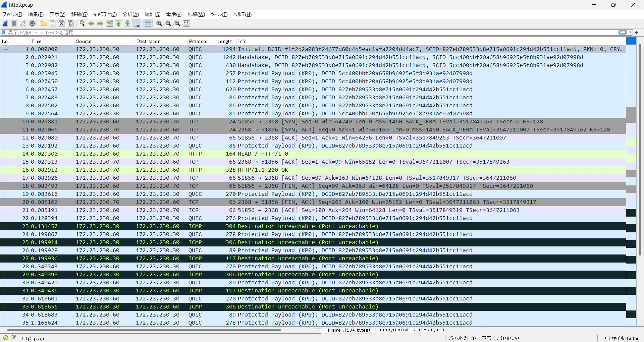Click the プロファイル: Default status label
644x342 pixels.
pyautogui.click(x=622, y=338)
